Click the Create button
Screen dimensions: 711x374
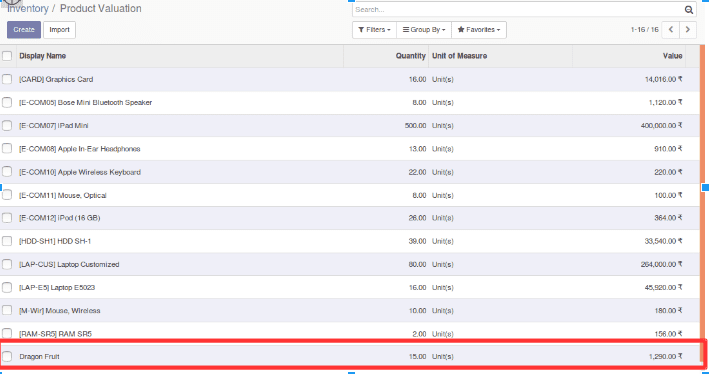(24, 30)
